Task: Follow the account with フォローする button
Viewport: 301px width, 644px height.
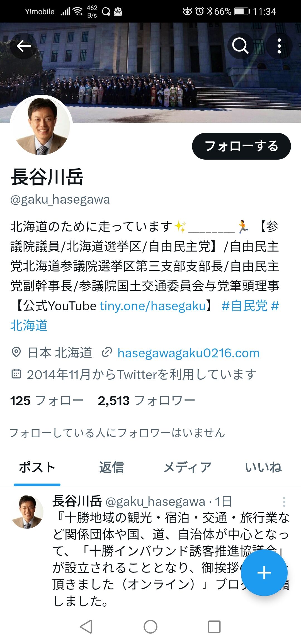Action: click(x=241, y=146)
